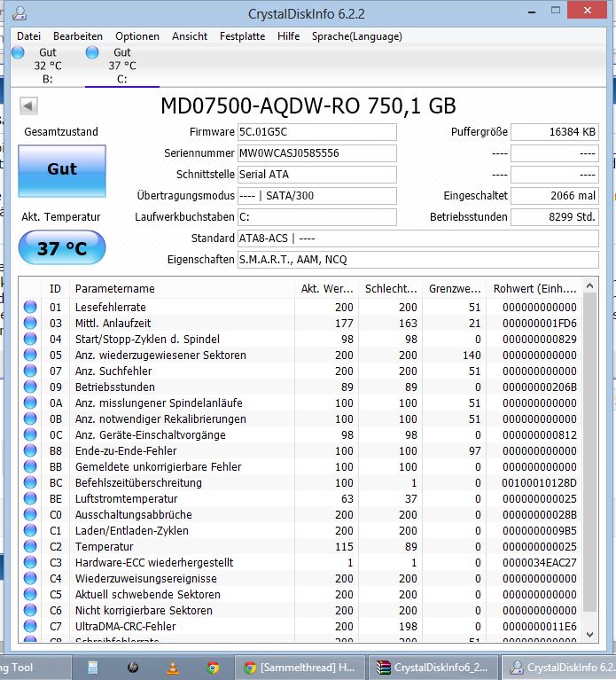This screenshot has height=680, width=616.
Task: Click status icon of UltraDMA-CRC-Fehler row
Action: (x=30, y=626)
